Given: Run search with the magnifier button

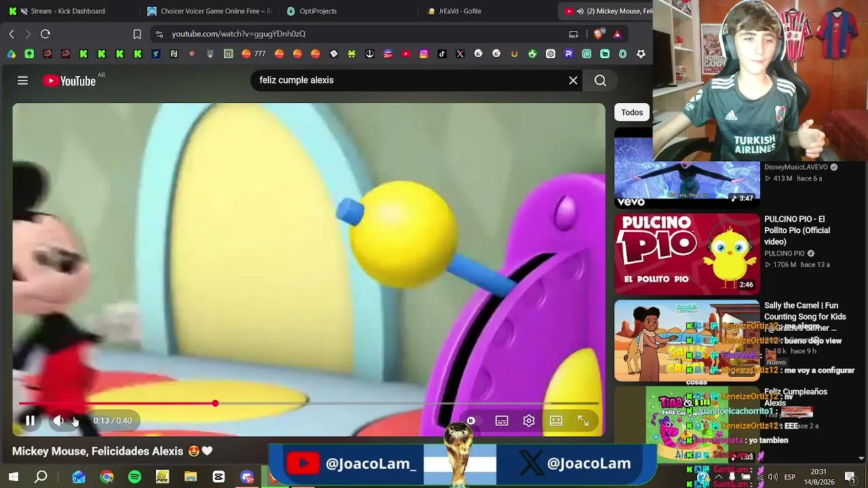Looking at the screenshot, I should (600, 81).
